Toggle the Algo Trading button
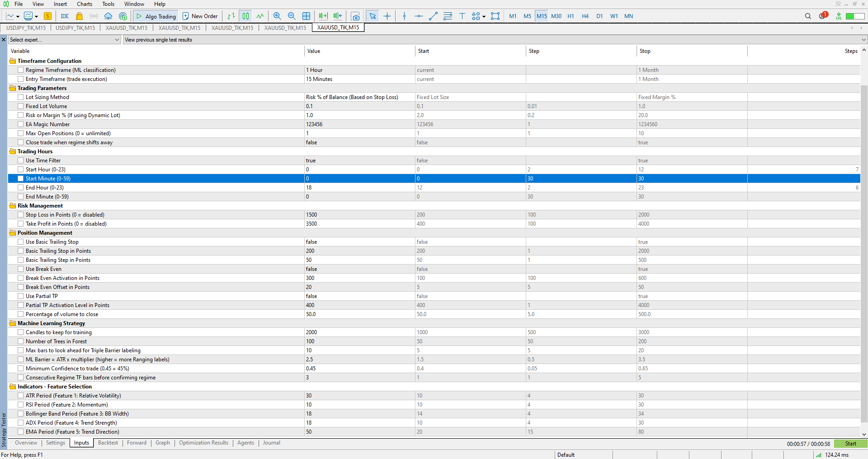This screenshot has height=459, width=868. point(156,16)
